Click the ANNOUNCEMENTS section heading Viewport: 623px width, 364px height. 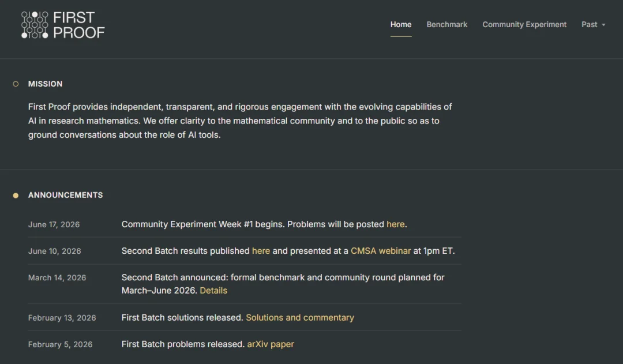(66, 195)
